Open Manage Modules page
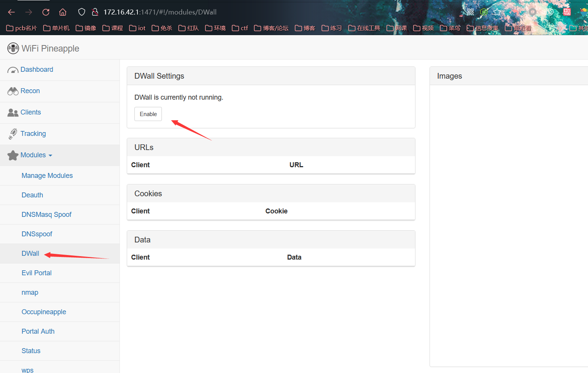This screenshot has width=588, height=373. click(47, 176)
